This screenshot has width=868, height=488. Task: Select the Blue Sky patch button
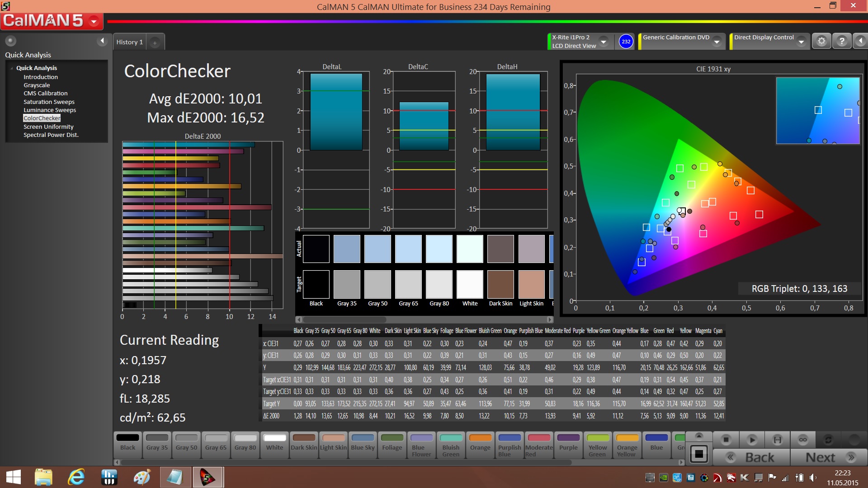tap(363, 446)
